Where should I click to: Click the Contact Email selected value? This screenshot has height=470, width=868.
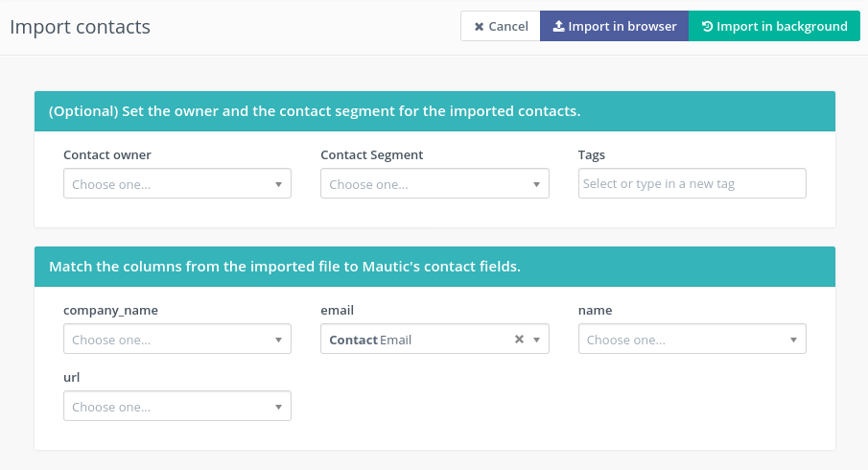370,340
